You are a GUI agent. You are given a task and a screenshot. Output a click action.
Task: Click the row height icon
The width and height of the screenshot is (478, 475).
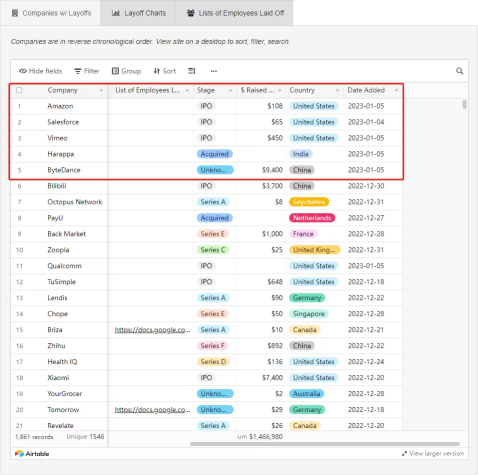tap(192, 71)
